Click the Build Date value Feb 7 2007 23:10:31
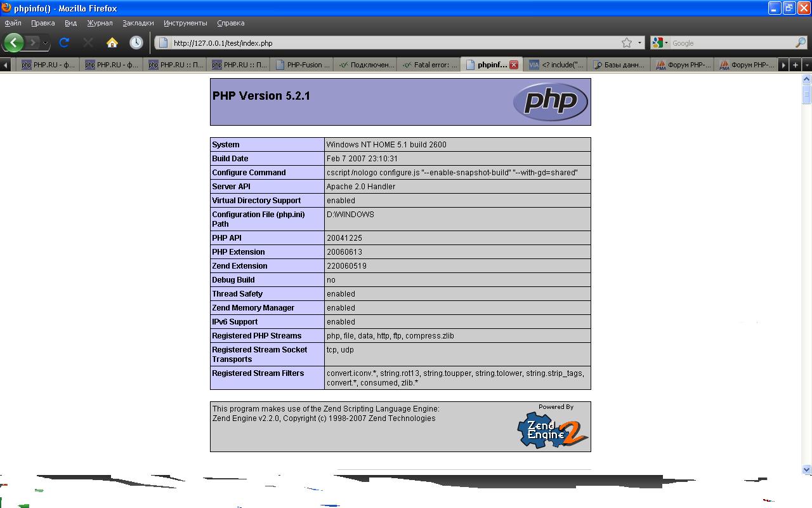Viewport: 812px width, 508px height. [362, 159]
